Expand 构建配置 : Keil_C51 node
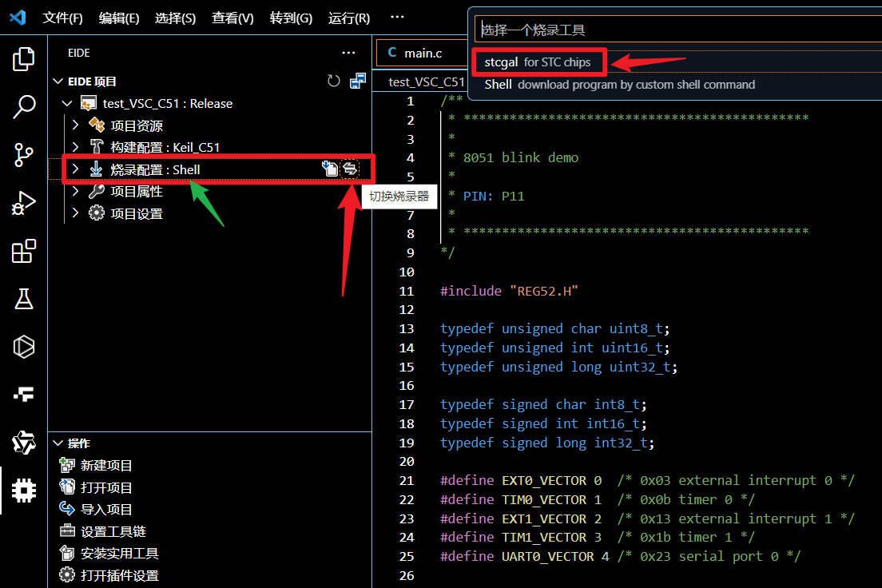This screenshot has width=882, height=588. [x=75, y=147]
